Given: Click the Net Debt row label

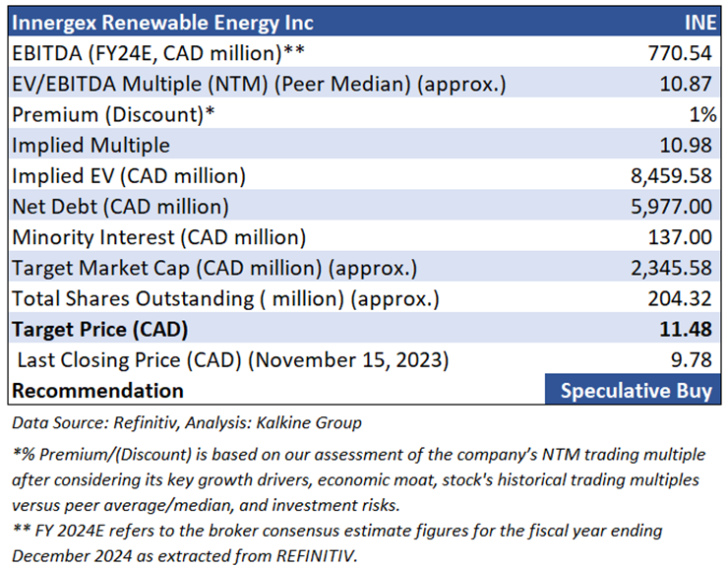Looking at the screenshot, I should [120, 207].
